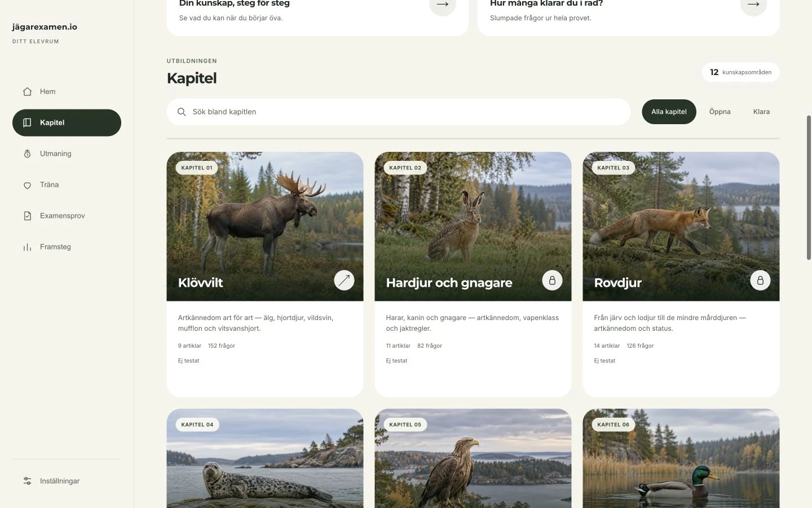
Task: Open Utmaning from the sidebar
Action: click(67, 154)
